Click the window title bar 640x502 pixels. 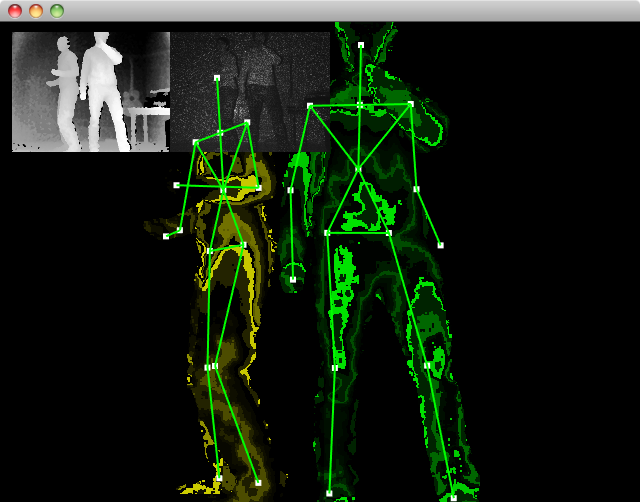[320, 11]
